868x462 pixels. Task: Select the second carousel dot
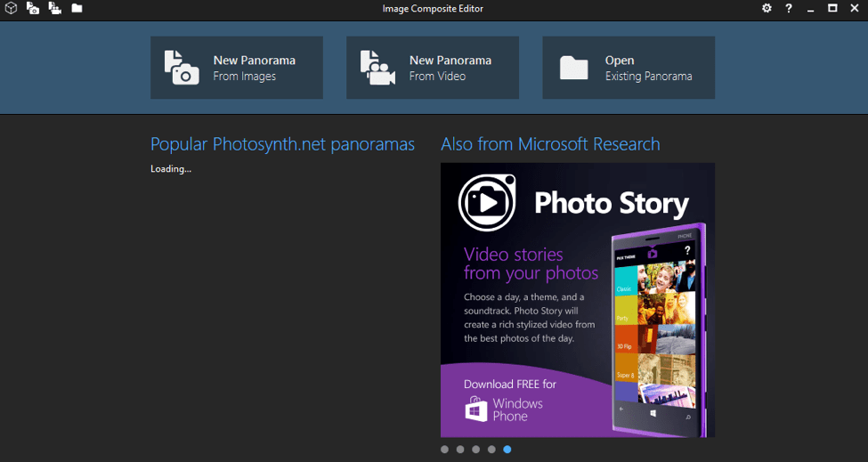pyautogui.click(x=460, y=450)
